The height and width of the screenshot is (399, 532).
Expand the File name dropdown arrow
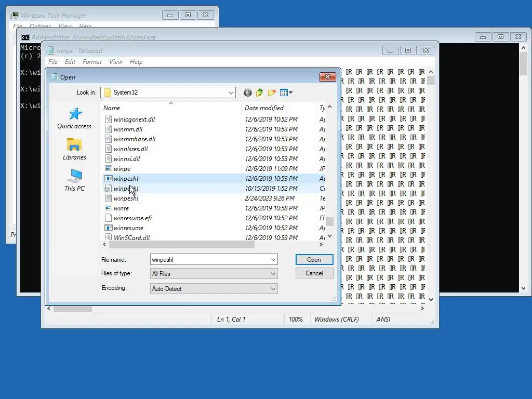point(273,260)
